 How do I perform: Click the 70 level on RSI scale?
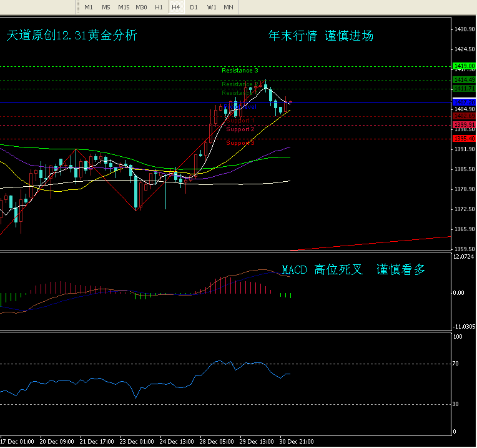click(457, 363)
